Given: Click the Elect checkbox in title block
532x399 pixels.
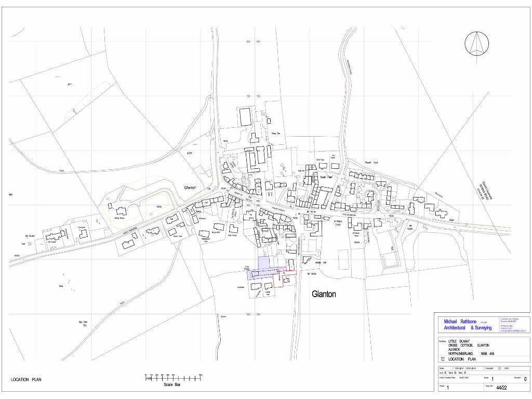Looking at the screenshot, I should click(465, 373).
